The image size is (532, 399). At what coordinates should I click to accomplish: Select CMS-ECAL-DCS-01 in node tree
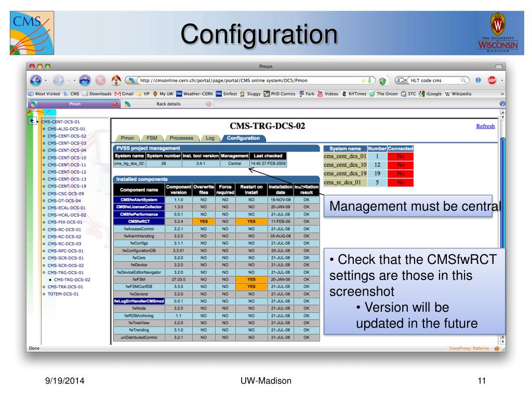coord(66,208)
